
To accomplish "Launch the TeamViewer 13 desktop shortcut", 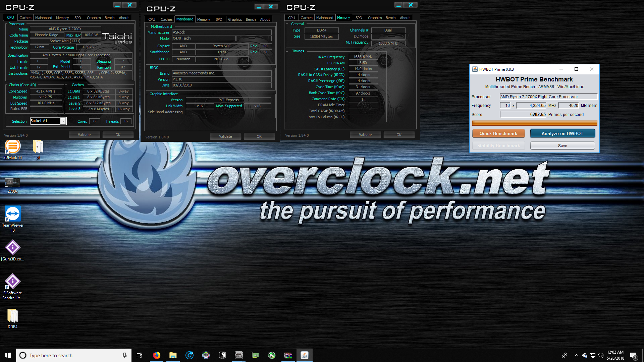I will [x=13, y=219].
